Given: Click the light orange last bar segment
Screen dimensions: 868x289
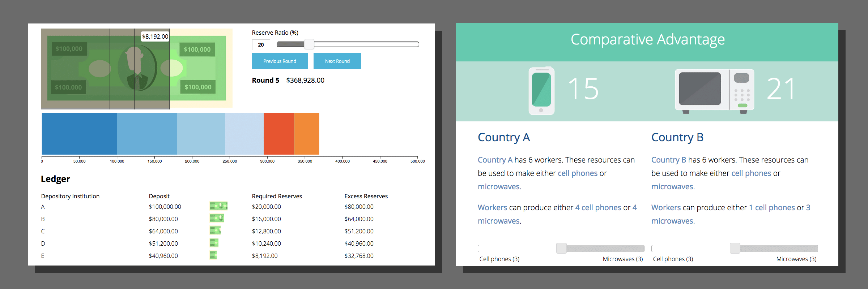Looking at the screenshot, I should [307, 134].
